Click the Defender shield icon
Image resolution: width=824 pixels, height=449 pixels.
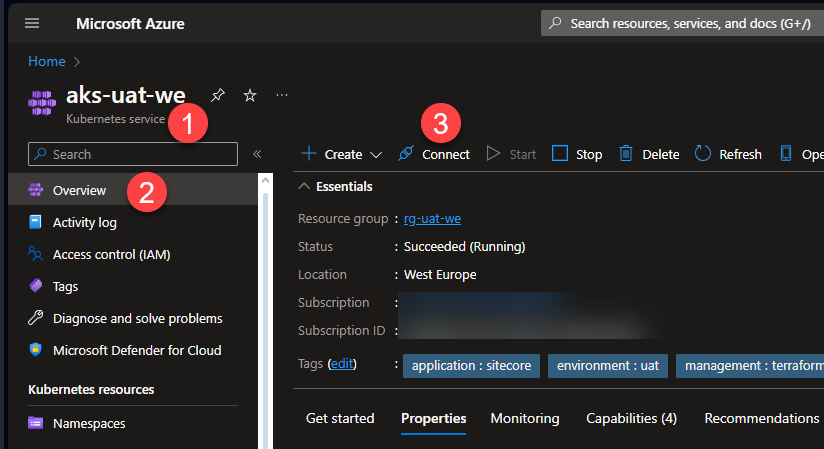pyautogui.click(x=35, y=349)
